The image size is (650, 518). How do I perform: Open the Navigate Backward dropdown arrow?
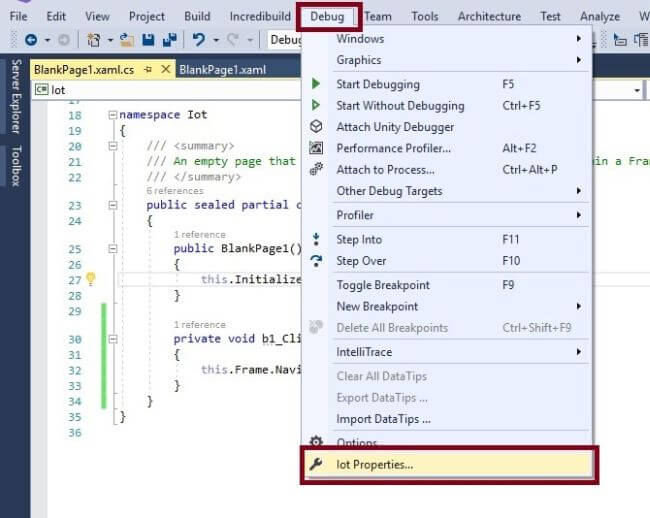(x=47, y=40)
